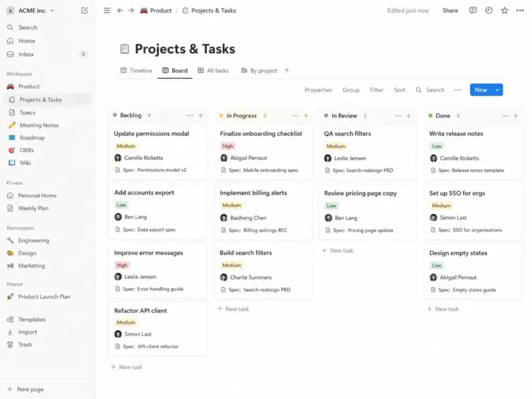Image resolution: width=532 pixels, height=399 pixels.
Task: Open In Progress column options ellipsis
Action: click(x=296, y=116)
